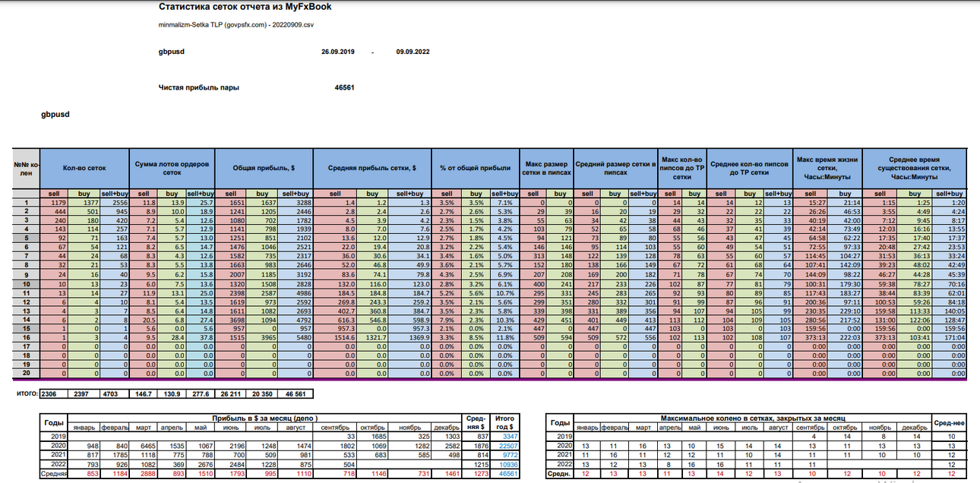Select the total profit cell 3288
980x483 pixels.
coord(295,203)
